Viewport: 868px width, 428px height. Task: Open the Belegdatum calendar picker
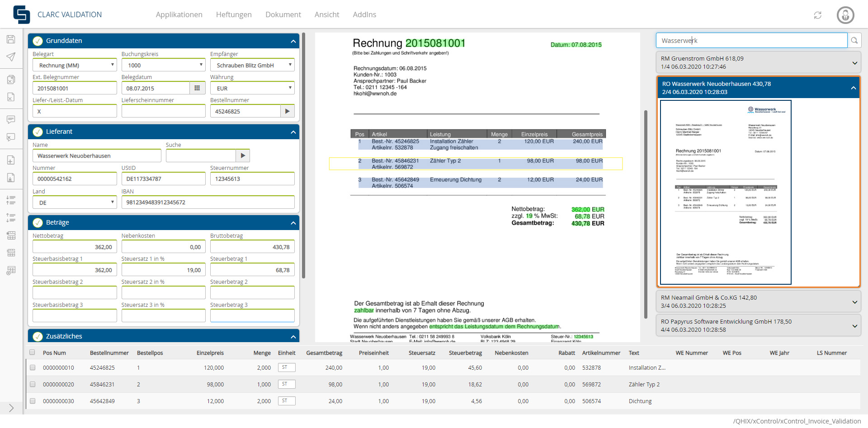tap(197, 88)
